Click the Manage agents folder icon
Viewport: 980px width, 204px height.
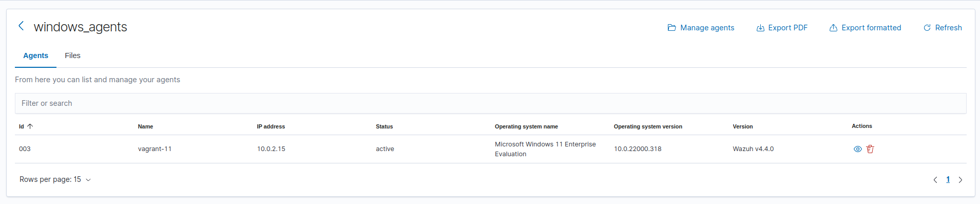point(671,28)
